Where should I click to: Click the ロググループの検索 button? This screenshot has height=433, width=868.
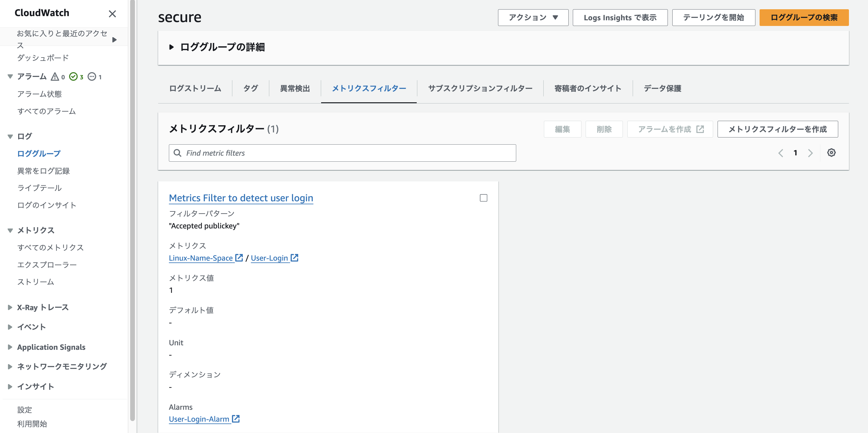click(x=804, y=18)
